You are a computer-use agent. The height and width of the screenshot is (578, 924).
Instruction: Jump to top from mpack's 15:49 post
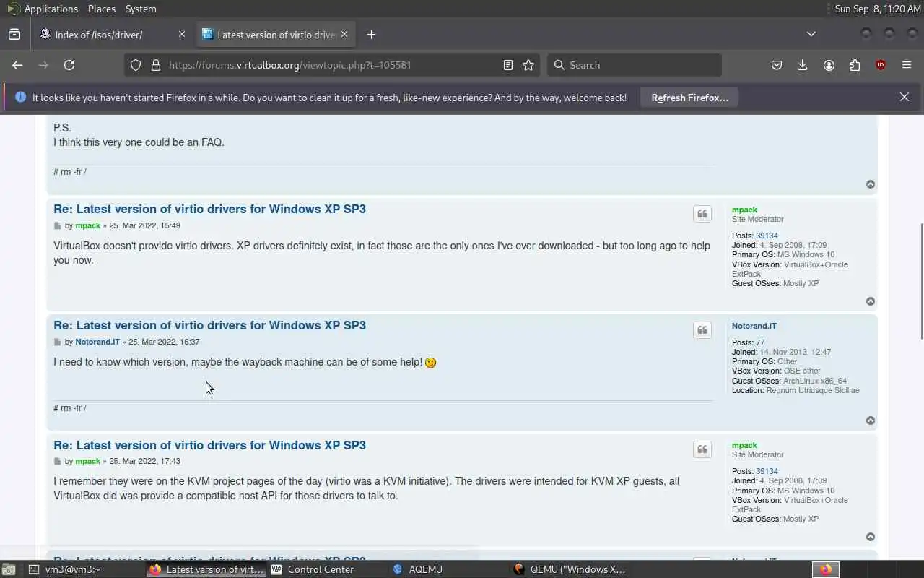click(x=871, y=301)
